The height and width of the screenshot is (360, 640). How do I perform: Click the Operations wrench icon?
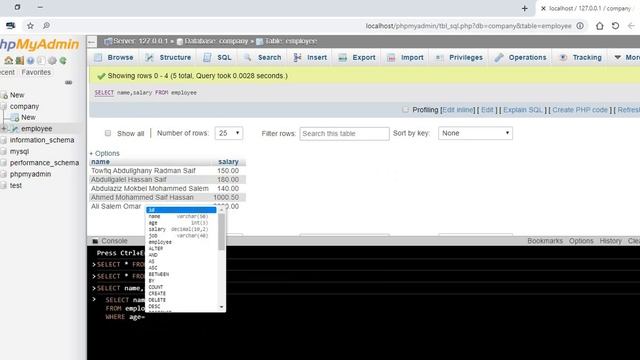coord(499,58)
